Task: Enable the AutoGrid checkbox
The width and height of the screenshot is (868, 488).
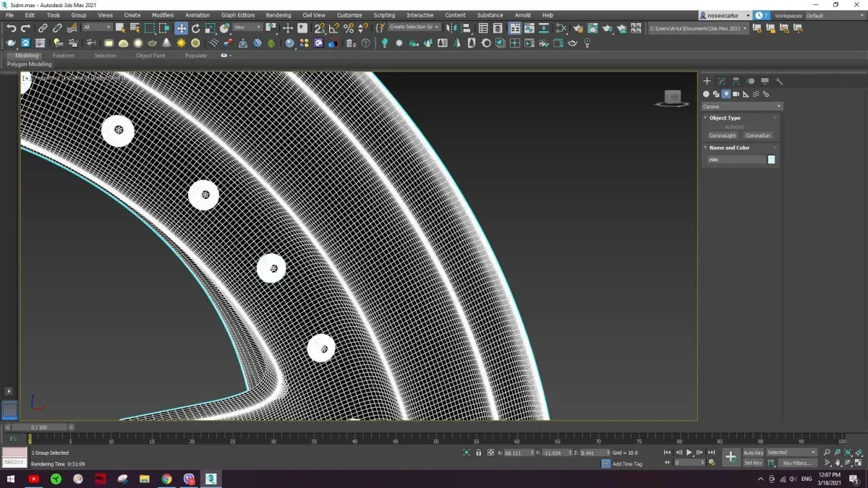Action: [720, 127]
